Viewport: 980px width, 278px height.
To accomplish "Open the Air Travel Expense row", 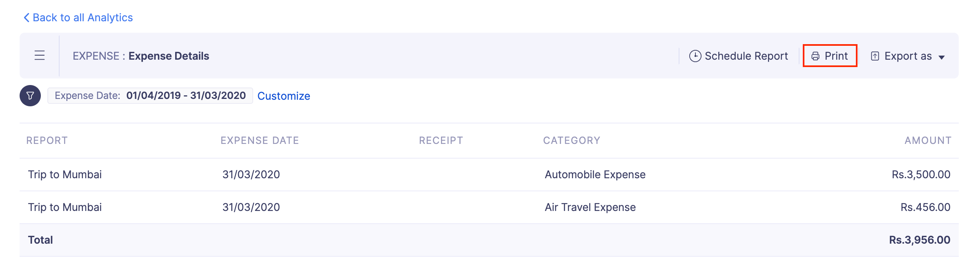I will 590,207.
